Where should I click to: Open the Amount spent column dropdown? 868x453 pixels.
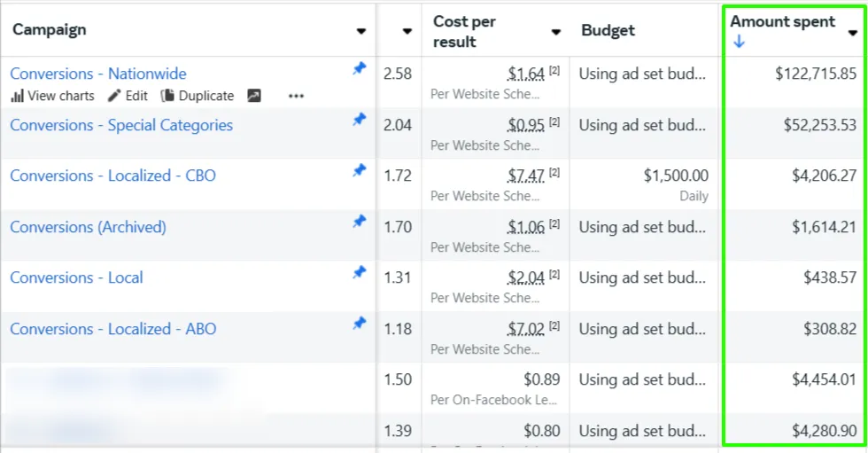click(852, 32)
